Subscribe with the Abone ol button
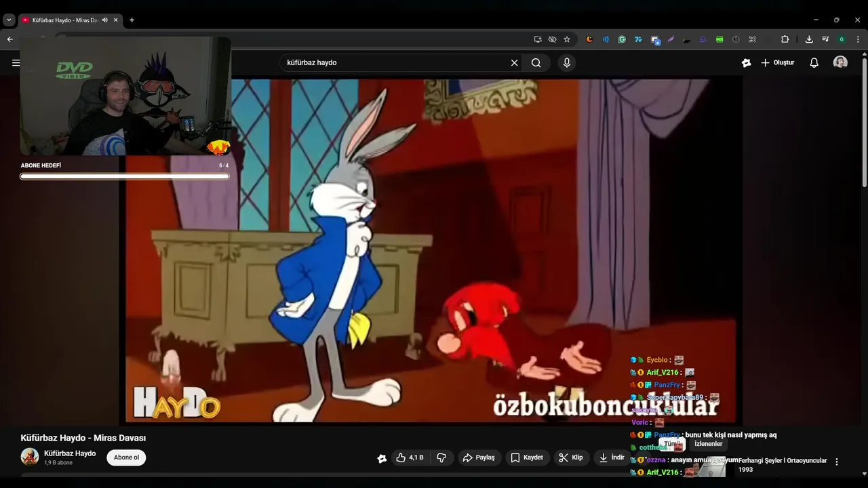This screenshot has height=488, width=868. point(126,457)
